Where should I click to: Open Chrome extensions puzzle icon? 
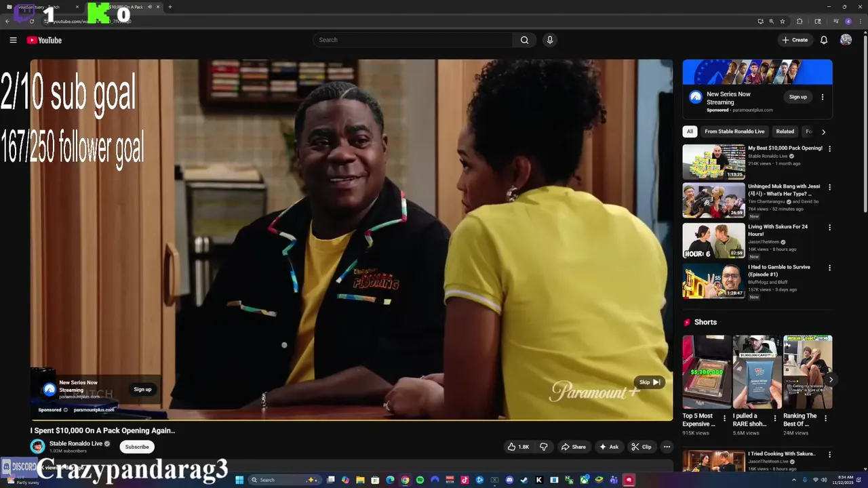pyautogui.click(x=800, y=21)
